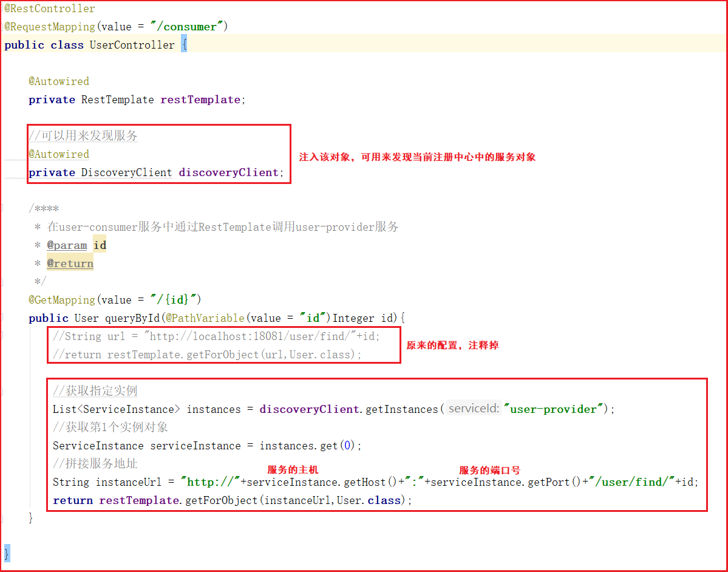This screenshot has width=728, height=572.
Task: Place cursor on UserController class name
Action: (x=132, y=45)
